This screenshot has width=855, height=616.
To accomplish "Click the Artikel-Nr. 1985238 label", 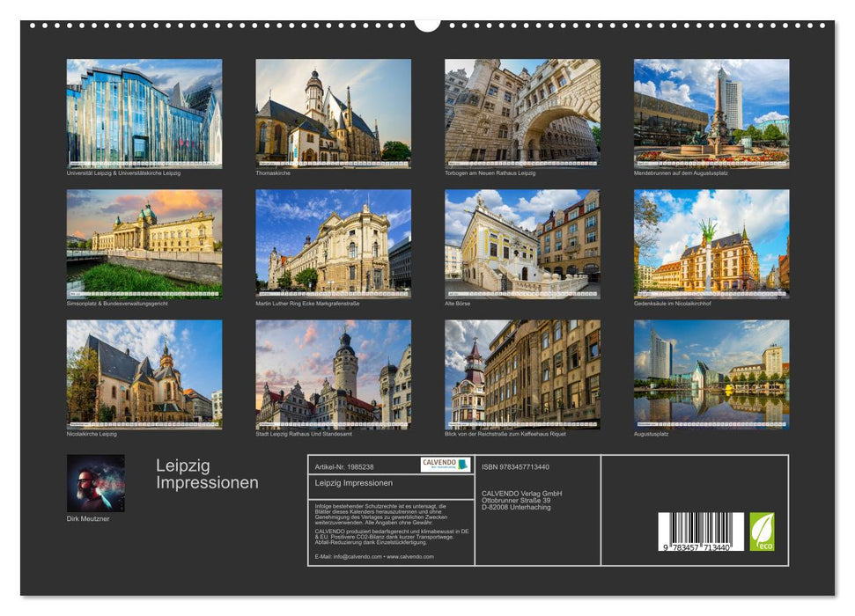I will (344, 466).
